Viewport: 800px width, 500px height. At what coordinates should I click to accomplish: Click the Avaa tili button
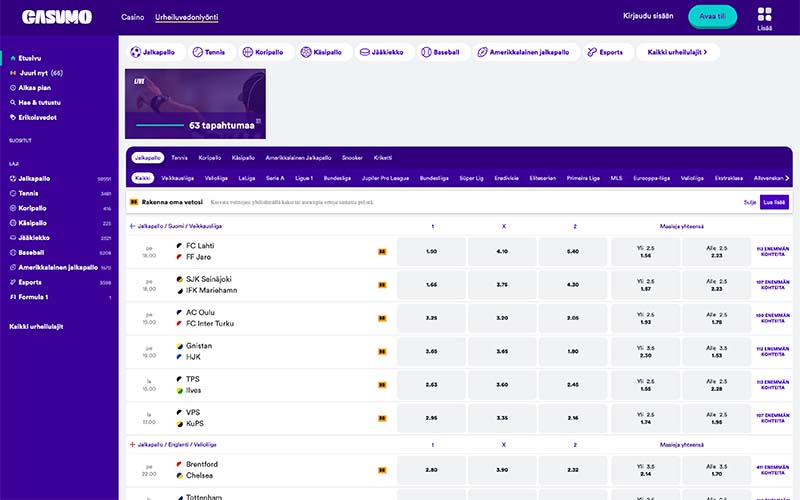coord(712,16)
